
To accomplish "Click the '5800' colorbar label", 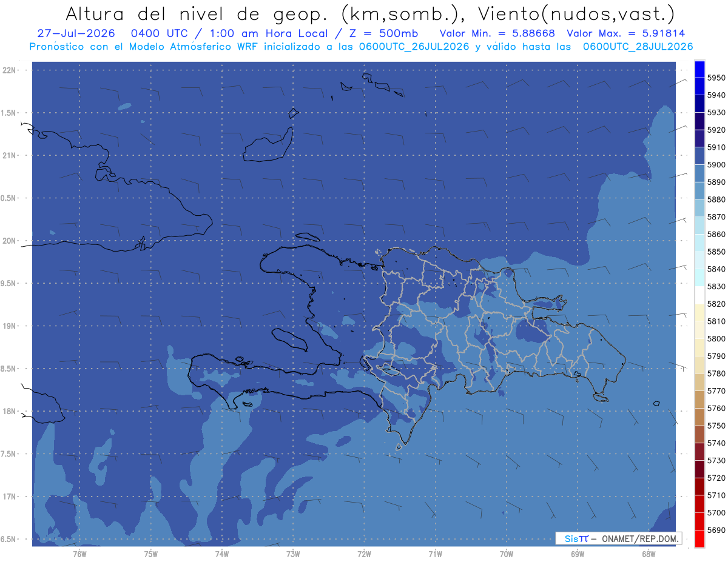I will (x=716, y=338).
